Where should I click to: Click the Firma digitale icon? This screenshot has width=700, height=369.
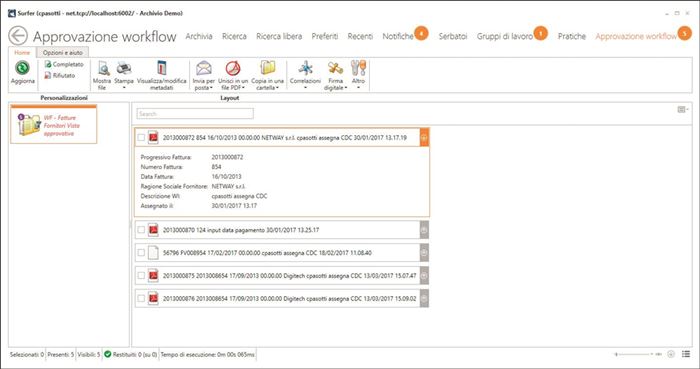click(x=335, y=68)
